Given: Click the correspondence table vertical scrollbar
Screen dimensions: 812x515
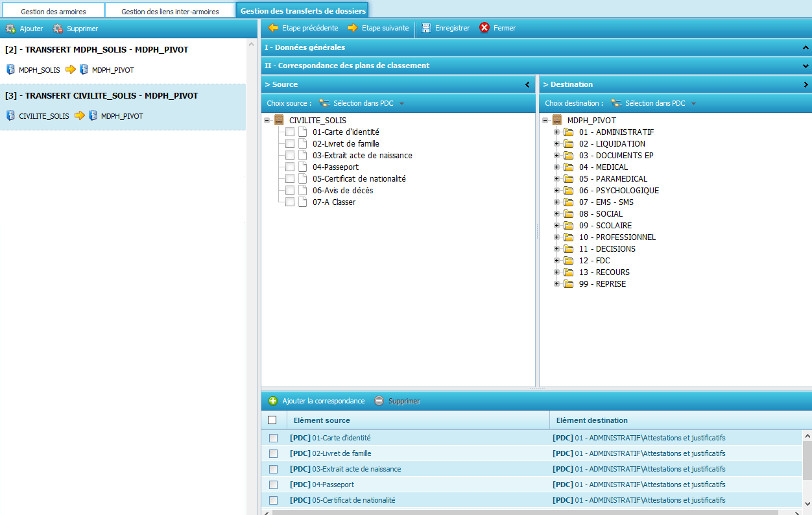Looking at the screenshot, I should click(807, 461).
